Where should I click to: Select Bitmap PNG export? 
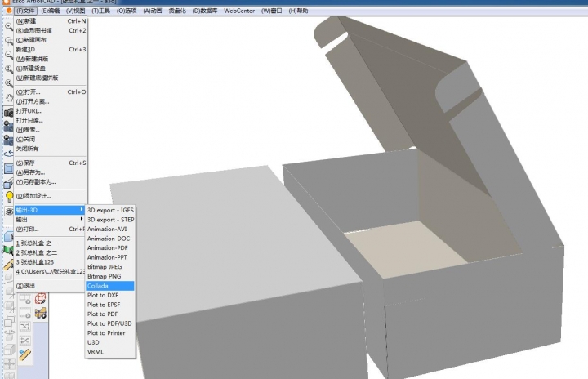tap(104, 276)
